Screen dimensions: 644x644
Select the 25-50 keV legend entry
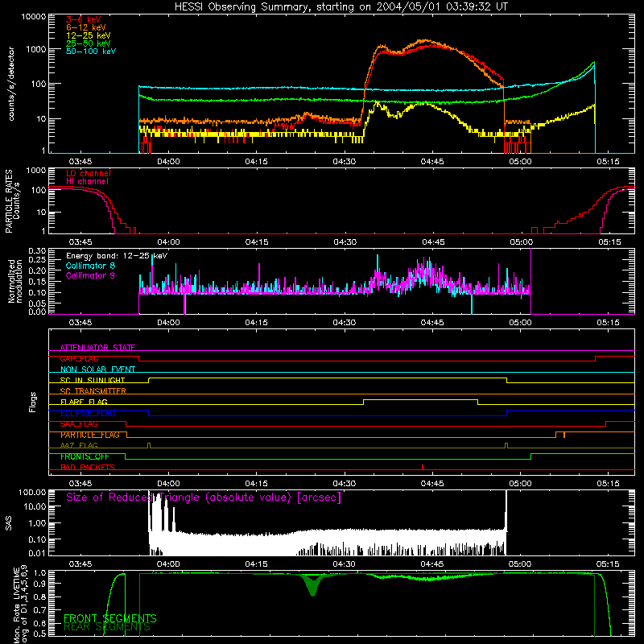[89, 43]
